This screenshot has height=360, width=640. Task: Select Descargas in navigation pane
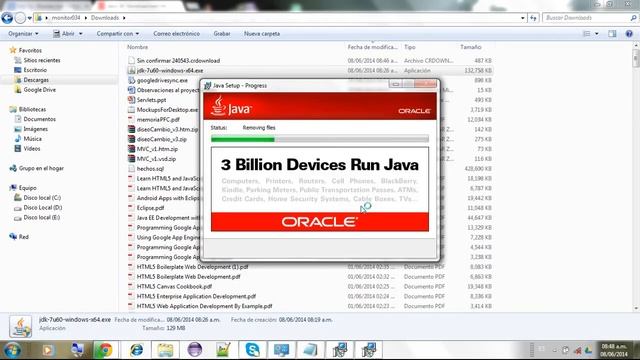tap(32, 80)
